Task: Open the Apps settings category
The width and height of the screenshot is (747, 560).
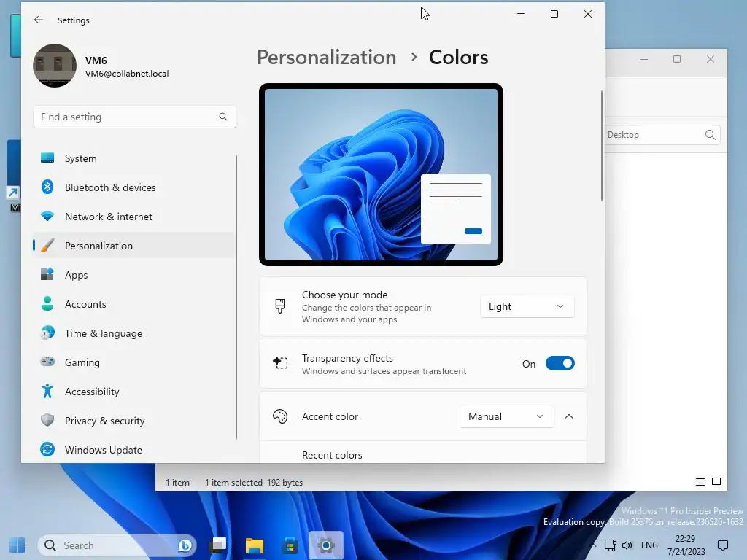Action: tap(133, 275)
